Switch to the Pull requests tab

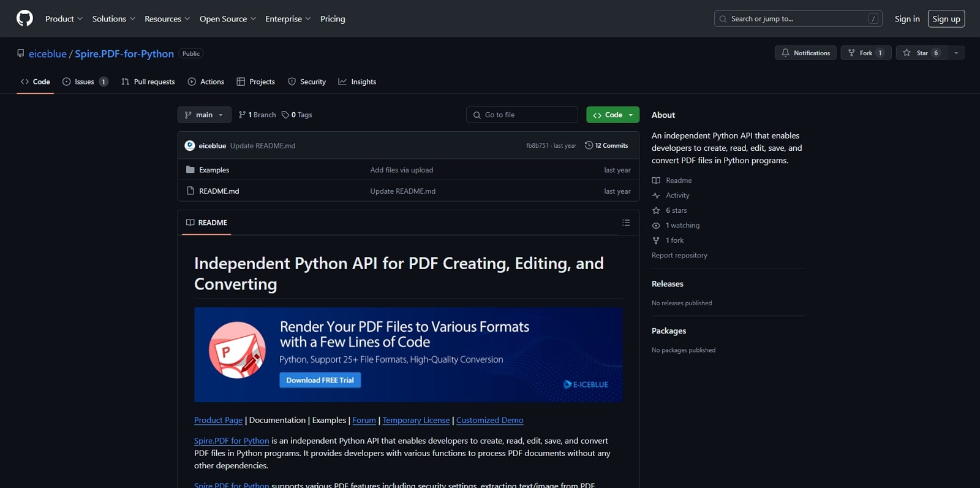148,82
